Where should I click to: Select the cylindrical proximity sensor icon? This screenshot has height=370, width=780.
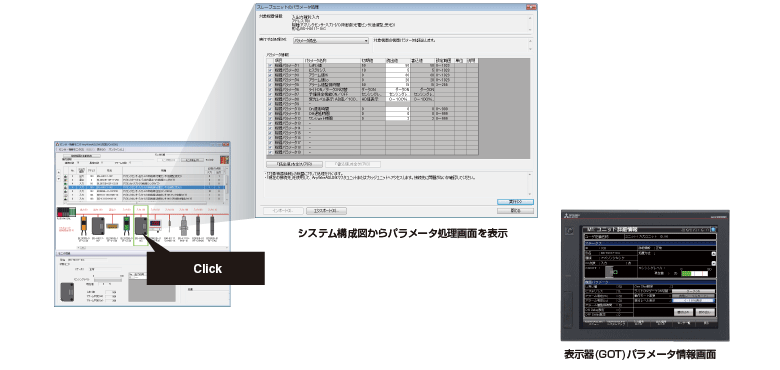coord(184,226)
